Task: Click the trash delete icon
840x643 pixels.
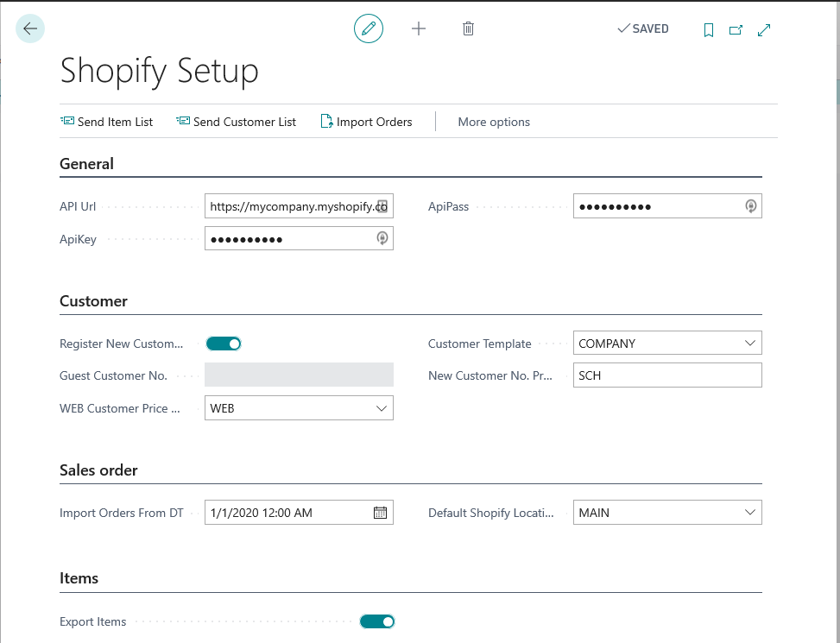Action: click(x=468, y=28)
